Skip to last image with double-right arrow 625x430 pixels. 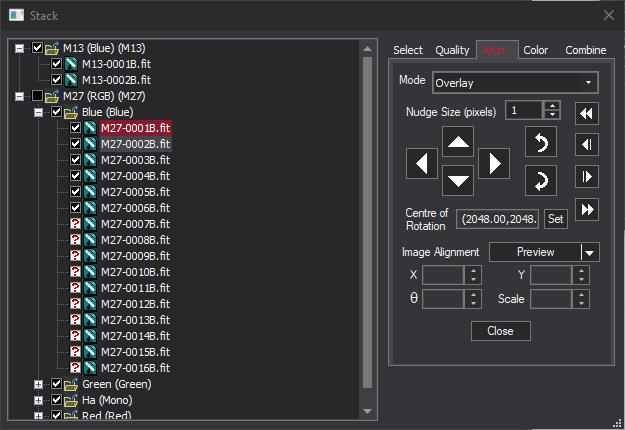pyautogui.click(x=588, y=209)
